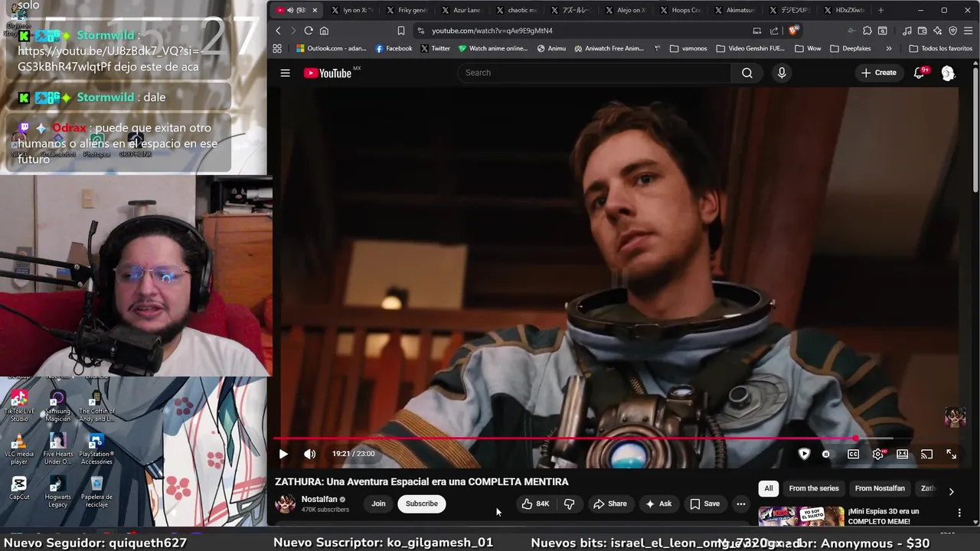Switch to the Azur Lane browser tab
Viewport: 980px width, 551px height.
tap(461, 10)
